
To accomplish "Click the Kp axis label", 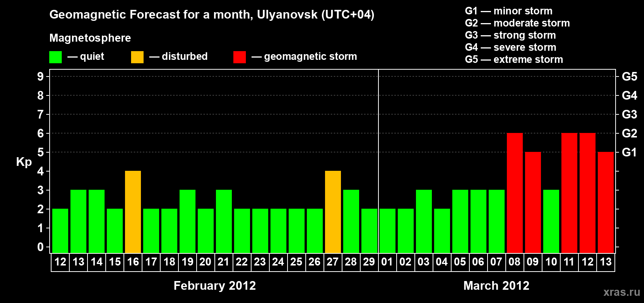I will 24,162.
